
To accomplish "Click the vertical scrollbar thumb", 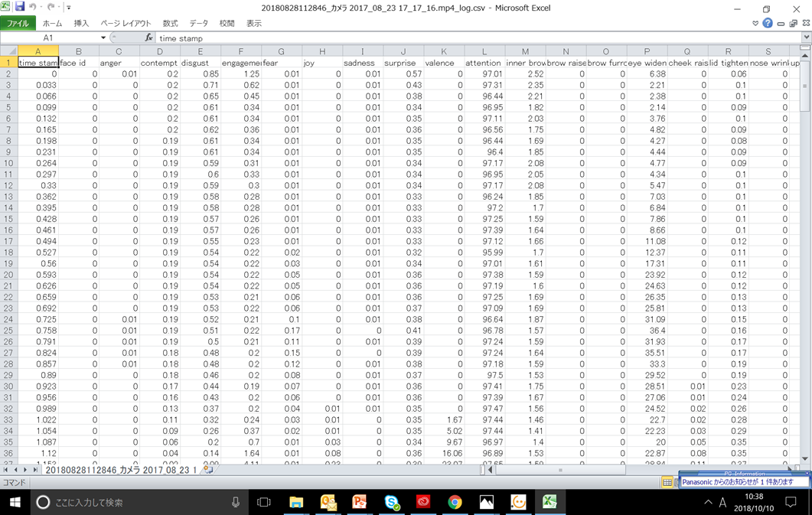I will [805, 85].
